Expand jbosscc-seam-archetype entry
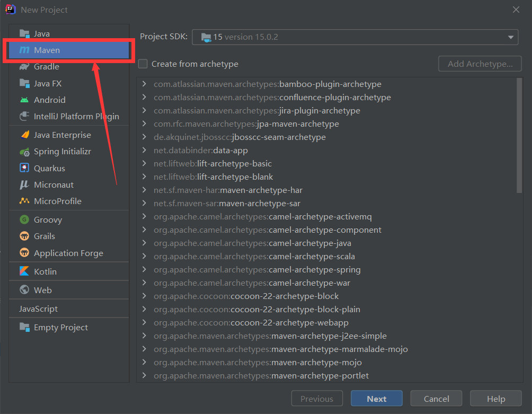 (x=144, y=137)
